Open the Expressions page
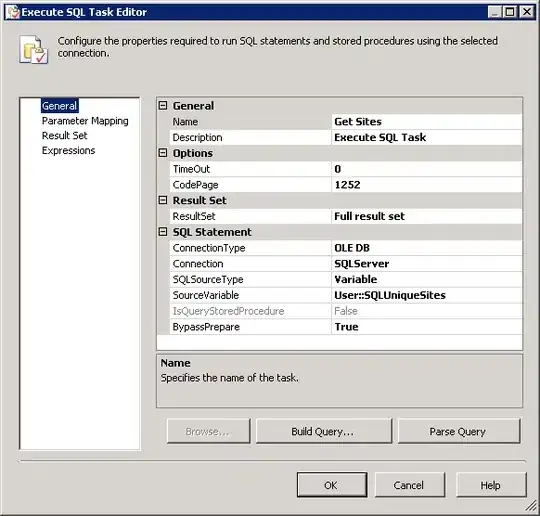Viewport: 540px width, 516px height. click(68, 151)
